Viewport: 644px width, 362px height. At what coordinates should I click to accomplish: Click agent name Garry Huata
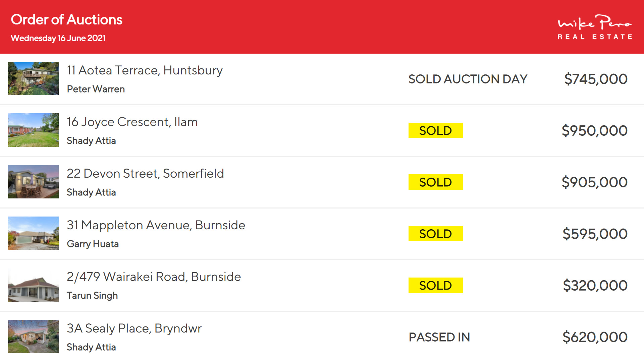93,244
